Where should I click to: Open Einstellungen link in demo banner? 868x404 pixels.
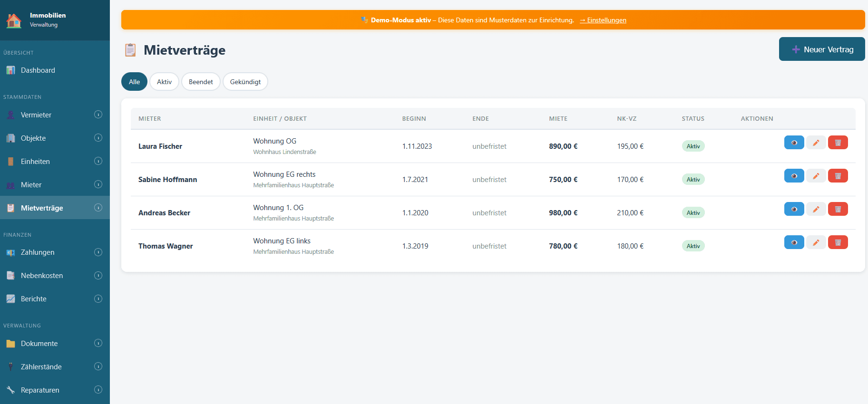click(x=603, y=20)
